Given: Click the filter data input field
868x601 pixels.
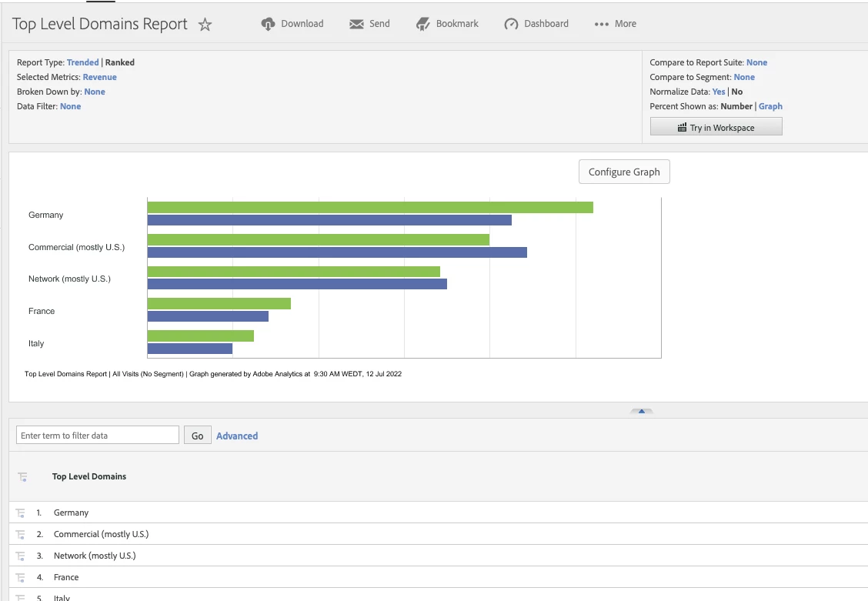Looking at the screenshot, I should tap(98, 435).
